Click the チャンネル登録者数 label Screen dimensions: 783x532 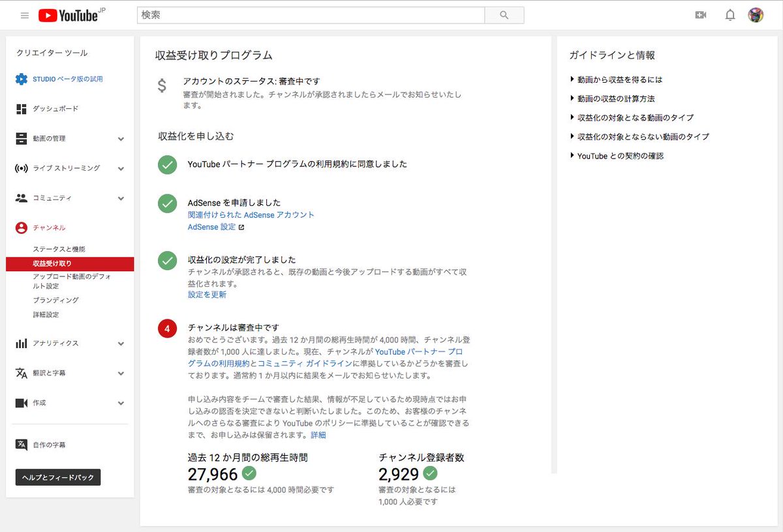422,458
